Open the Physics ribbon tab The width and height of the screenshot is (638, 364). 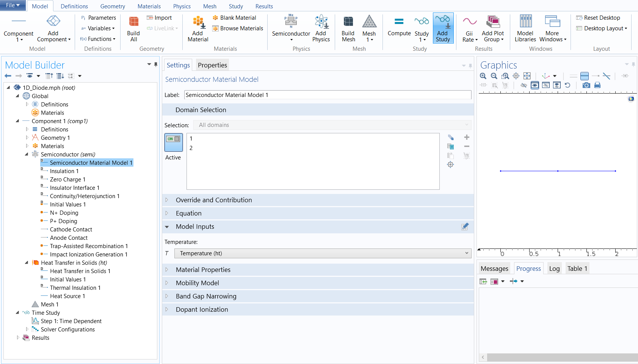[x=182, y=6]
